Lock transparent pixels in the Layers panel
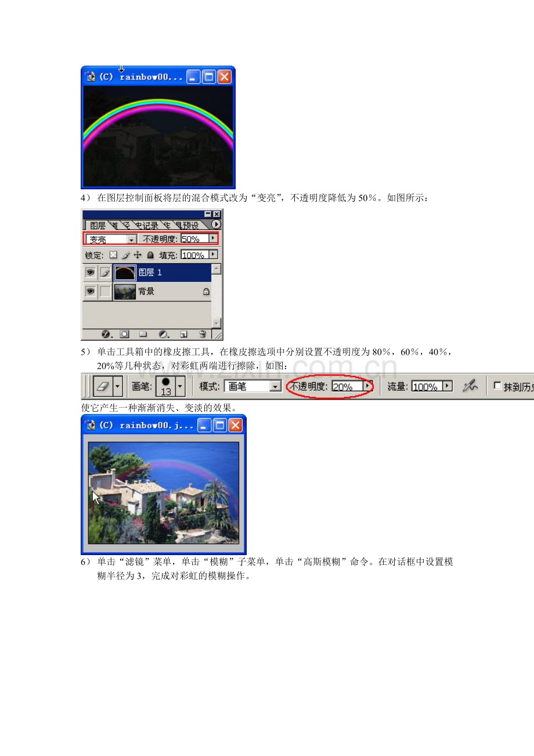534x756 pixels. (x=114, y=255)
